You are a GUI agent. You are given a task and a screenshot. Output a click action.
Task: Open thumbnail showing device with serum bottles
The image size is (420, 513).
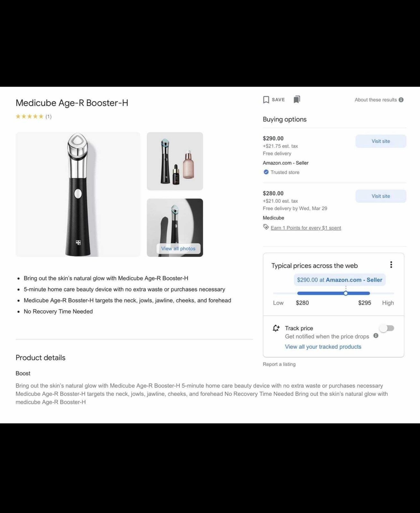tap(175, 161)
